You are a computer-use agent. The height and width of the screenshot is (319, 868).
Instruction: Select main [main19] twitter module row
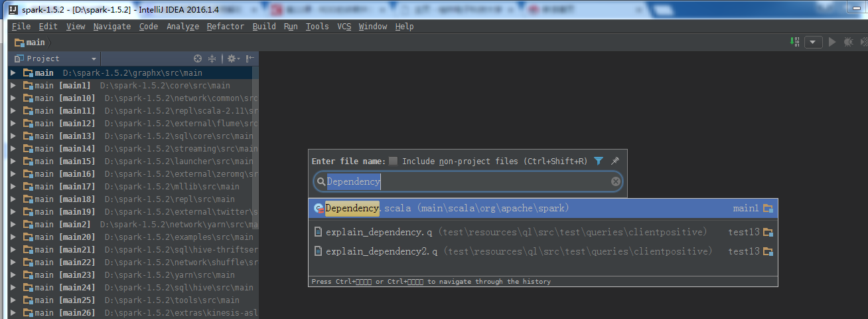133,211
